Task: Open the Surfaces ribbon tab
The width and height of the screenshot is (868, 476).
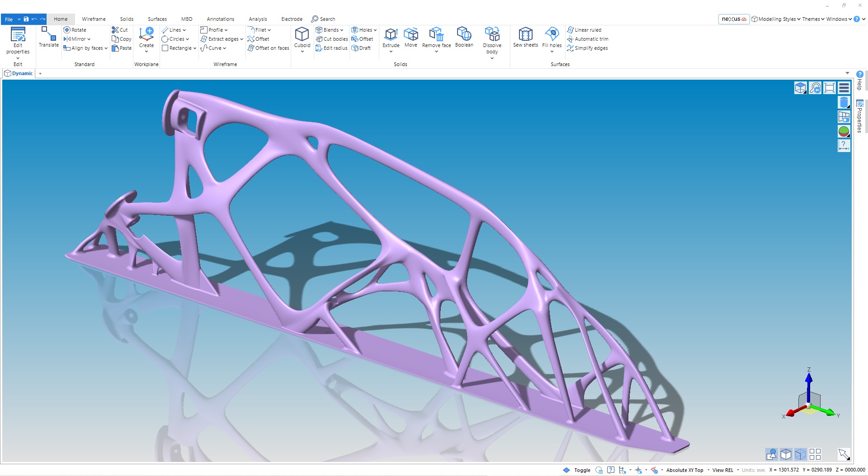Action: point(157,19)
